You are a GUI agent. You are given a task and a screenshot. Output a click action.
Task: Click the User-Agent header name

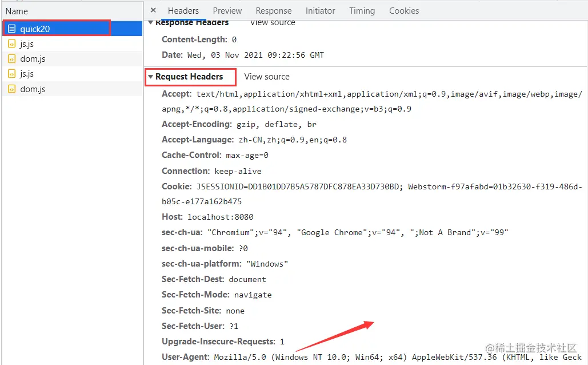185,357
